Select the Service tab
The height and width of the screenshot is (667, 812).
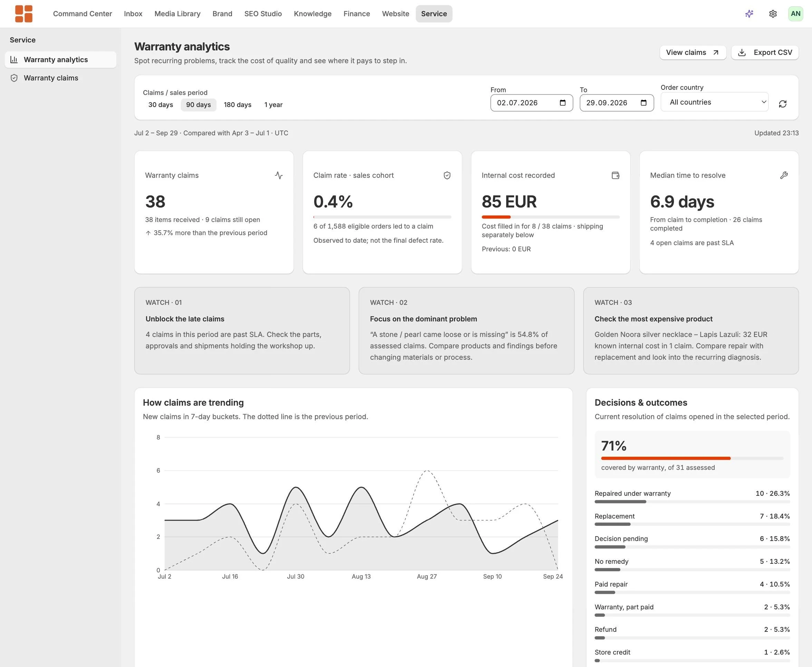[x=434, y=14]
